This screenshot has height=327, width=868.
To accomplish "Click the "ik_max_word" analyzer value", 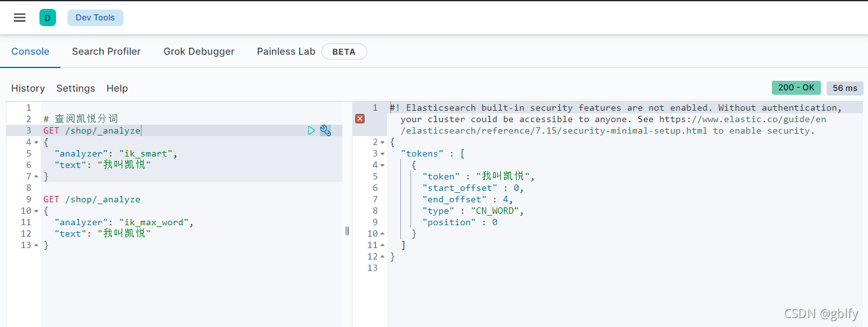I will pyautogui.click(x=155, y=222).
